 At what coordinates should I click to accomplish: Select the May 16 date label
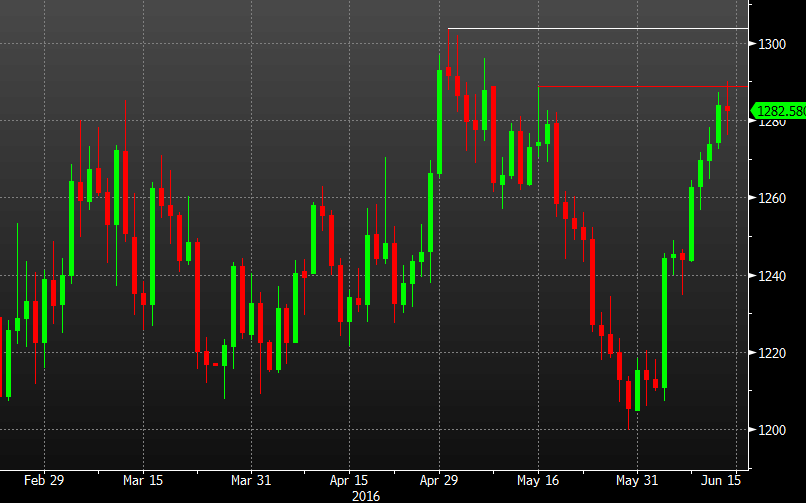pyautogui.click(x=538, y=480)
